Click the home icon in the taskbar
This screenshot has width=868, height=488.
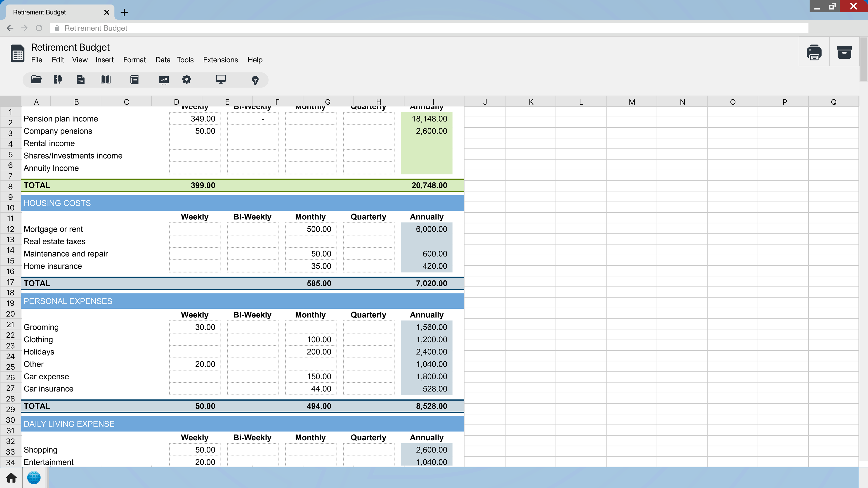click(11, 478)
